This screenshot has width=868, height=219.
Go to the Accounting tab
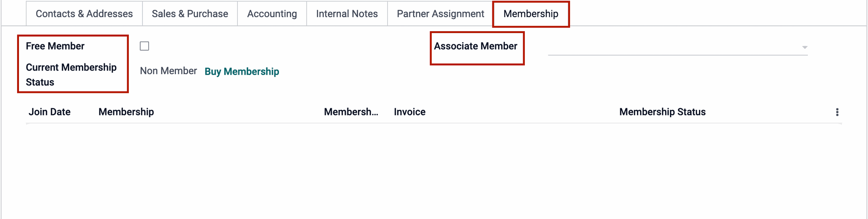(272, 14)
